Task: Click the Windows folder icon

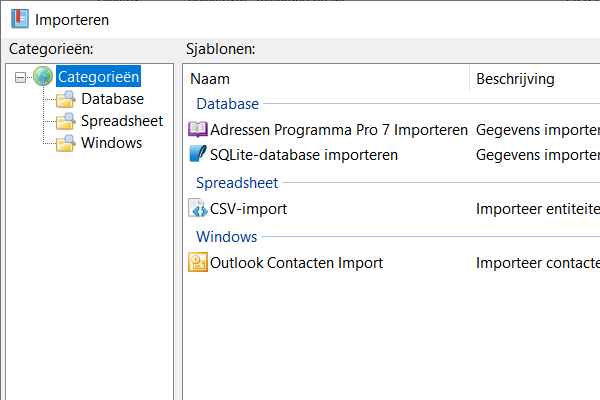Action: coord(67,143)
